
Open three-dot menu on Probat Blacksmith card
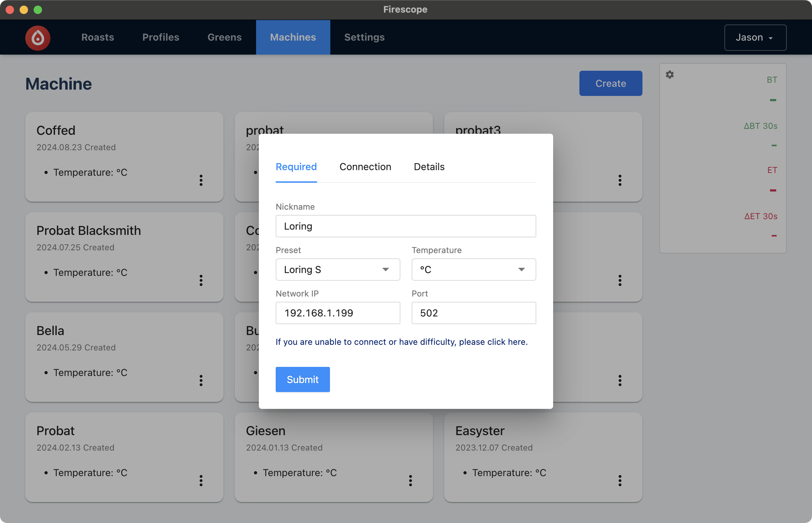pyautogui.click(x=201, y=280)
